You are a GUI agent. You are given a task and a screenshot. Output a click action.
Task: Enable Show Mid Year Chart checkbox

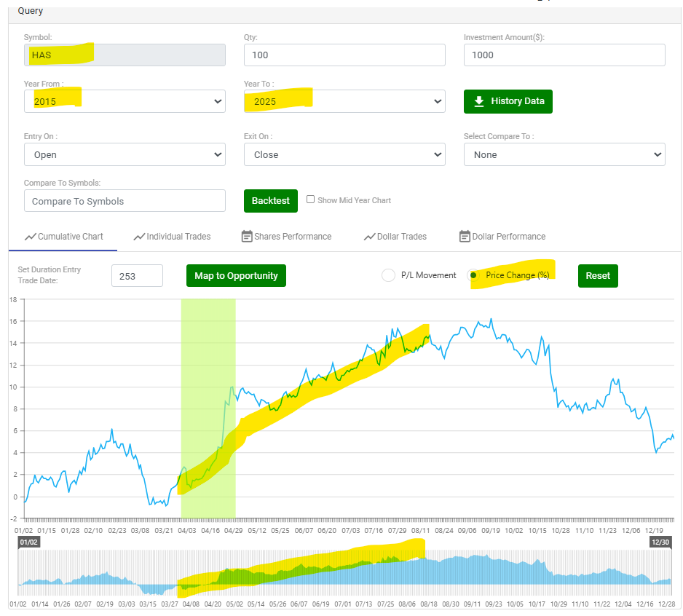pos(311,200)
